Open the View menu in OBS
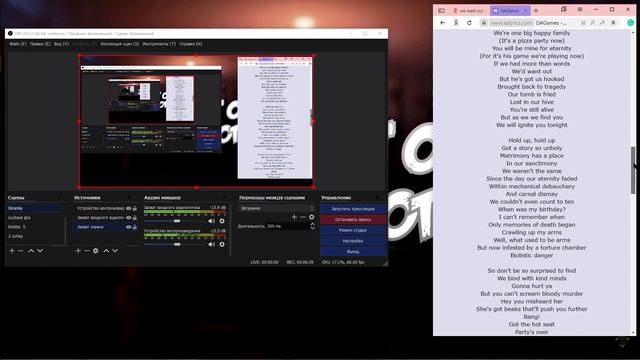This screenshot has width=640, height=360. tap(62, 44)
